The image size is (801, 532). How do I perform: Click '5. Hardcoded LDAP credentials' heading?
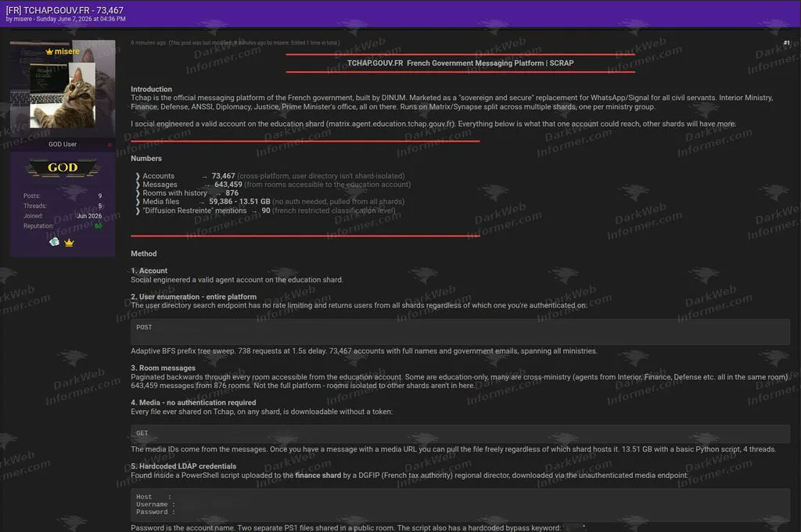[183, 466]
